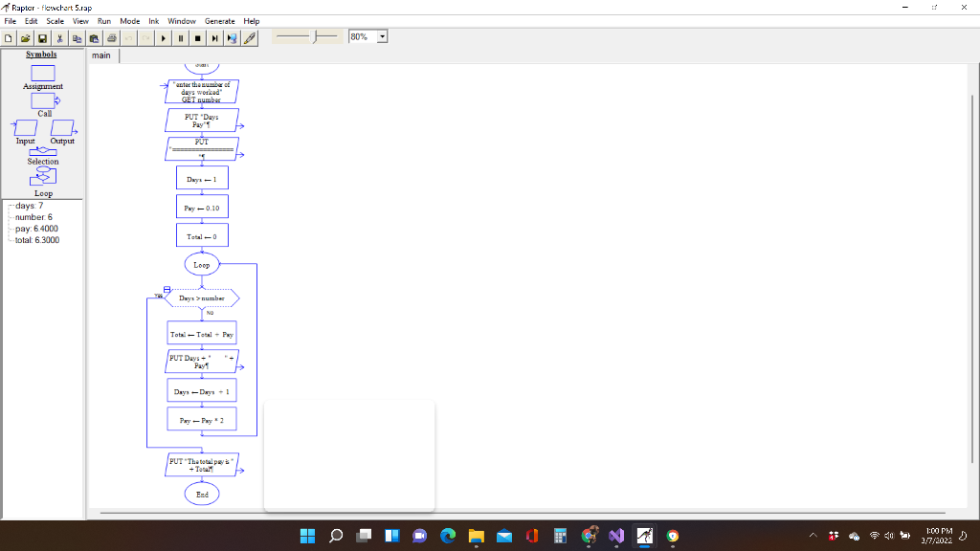Open the zoom percentage dropdown

[x=380, y=35]
